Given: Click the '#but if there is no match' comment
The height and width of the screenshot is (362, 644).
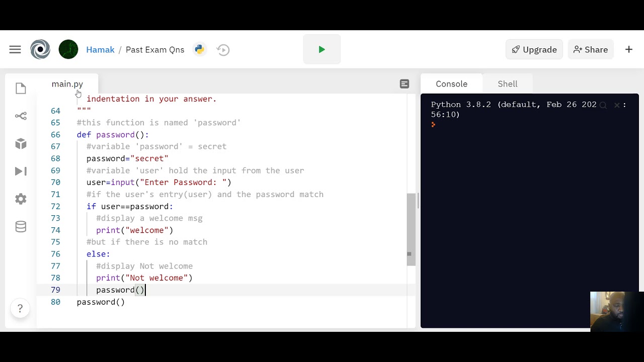Looking at the screenshot, I should tap(147, 242).
